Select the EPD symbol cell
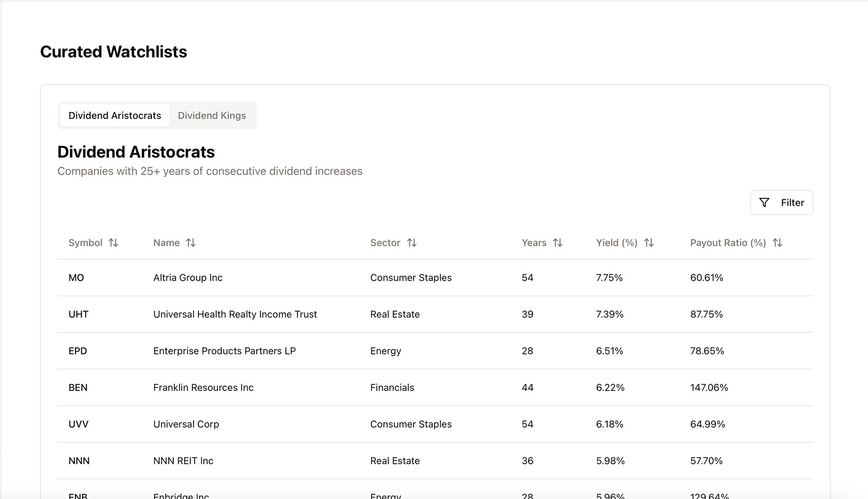The height and width of the screenshot is (499, 868). [x=78, y=351]
